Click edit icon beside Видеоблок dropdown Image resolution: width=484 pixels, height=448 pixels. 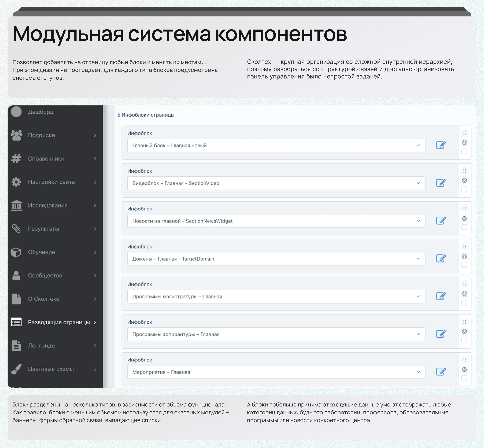click(x=441, y=183)
